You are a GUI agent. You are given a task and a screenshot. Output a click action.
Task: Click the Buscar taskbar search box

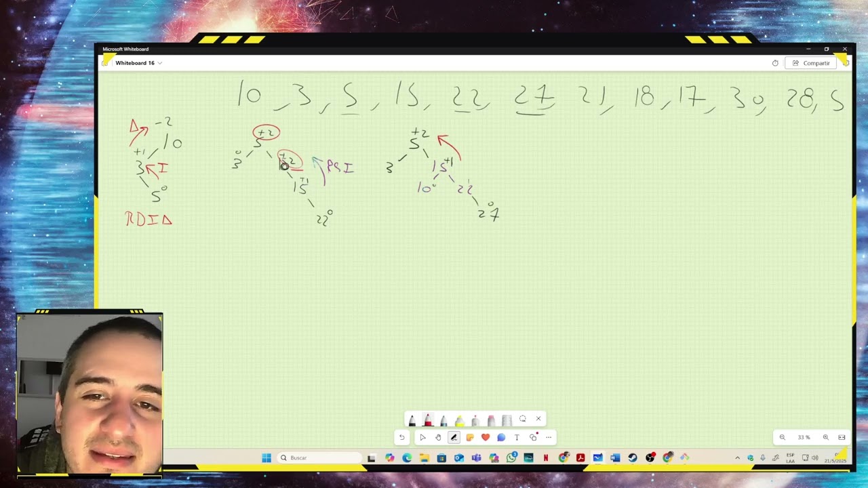319,457
